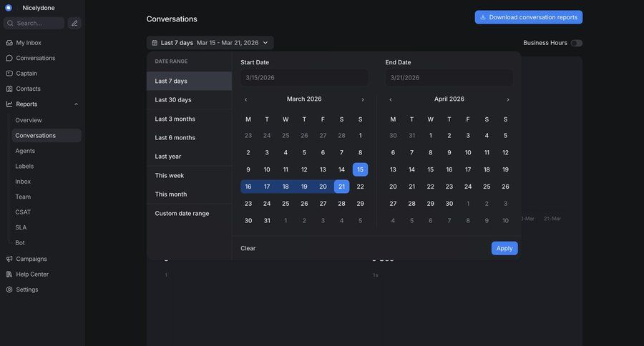This screenshot has width=644, height=346.
Task: Open the Overview report
Action: (x=29, y=120)
